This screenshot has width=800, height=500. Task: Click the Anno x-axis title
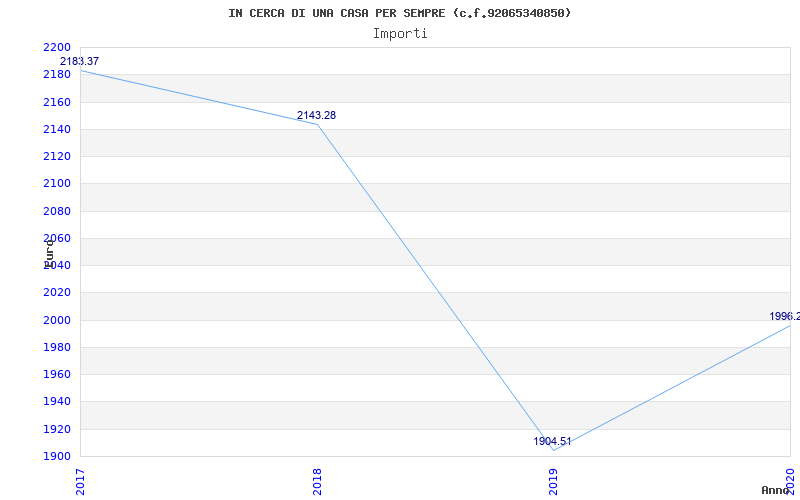(x=775, y=491)
